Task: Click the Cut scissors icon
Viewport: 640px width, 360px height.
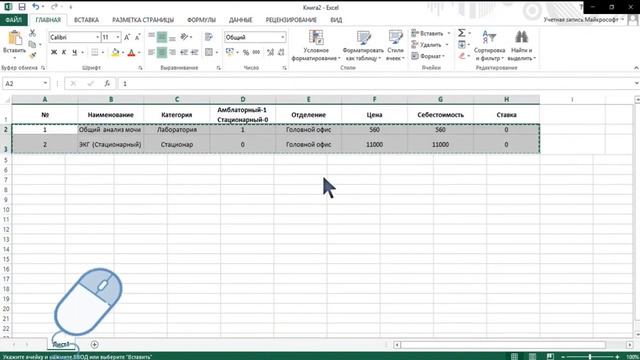Action: (x=33, y=33)
